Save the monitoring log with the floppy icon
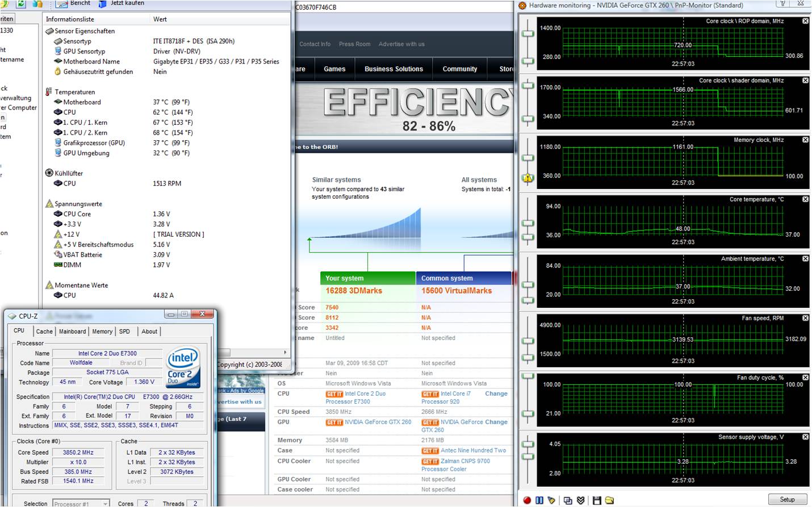812x507 pixels. [597, 500]
